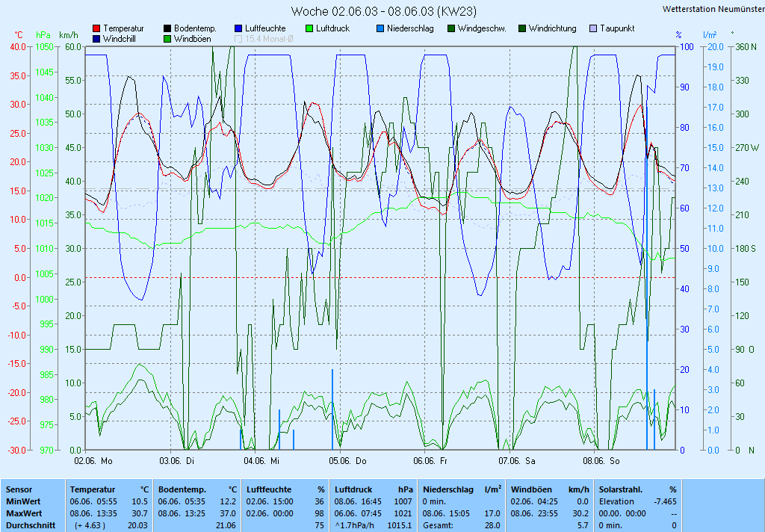Click the Windrichtung legend swatch
765x532 pixels.
[522, 28]
